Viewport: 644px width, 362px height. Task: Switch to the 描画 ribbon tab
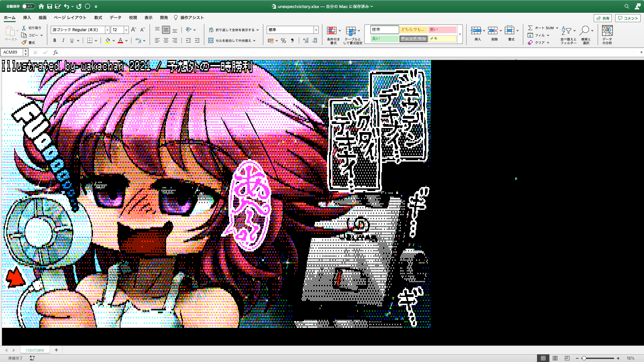coord(43,18)
